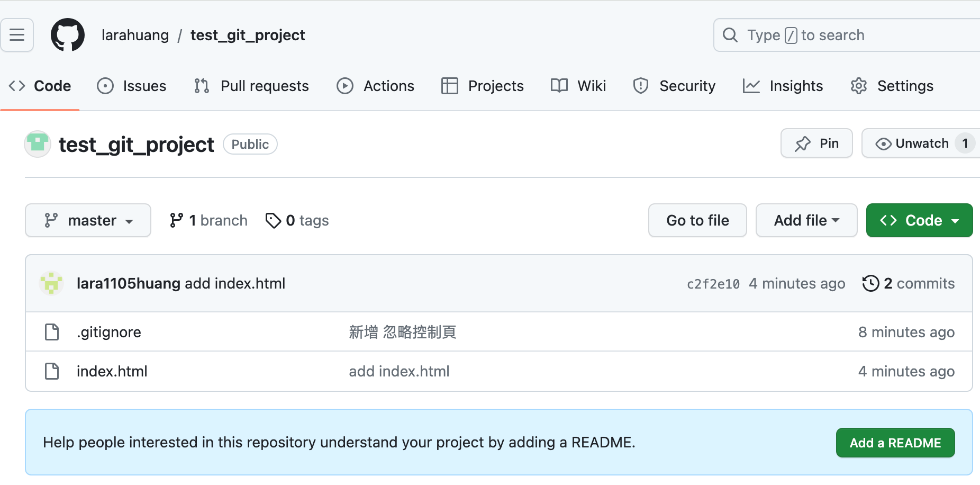Pin the test_git_project repository

(816, 143)
